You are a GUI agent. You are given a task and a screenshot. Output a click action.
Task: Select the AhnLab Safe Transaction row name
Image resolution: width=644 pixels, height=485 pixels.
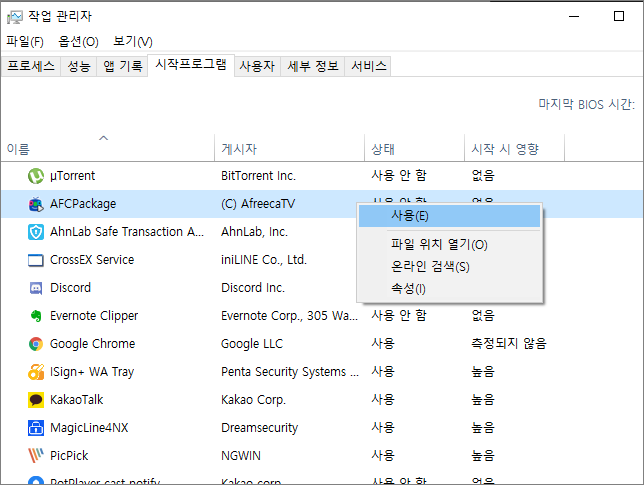(127, 232)
